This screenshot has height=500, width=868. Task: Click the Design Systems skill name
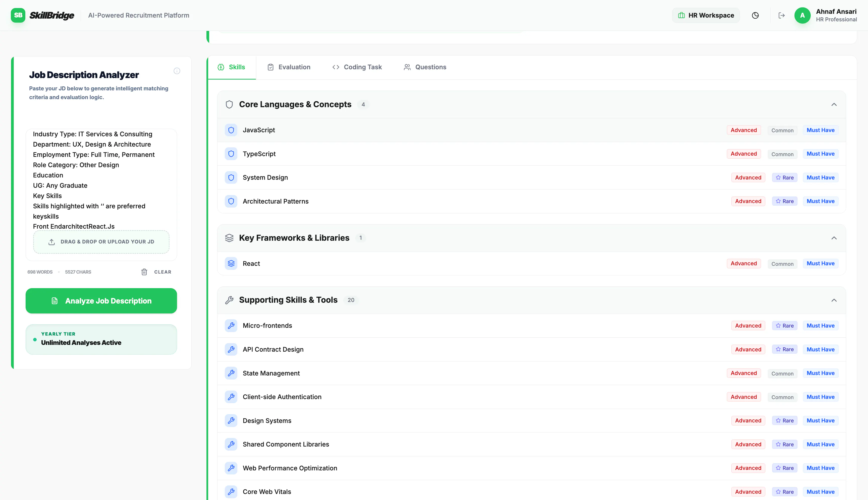[x=267, y=420]
